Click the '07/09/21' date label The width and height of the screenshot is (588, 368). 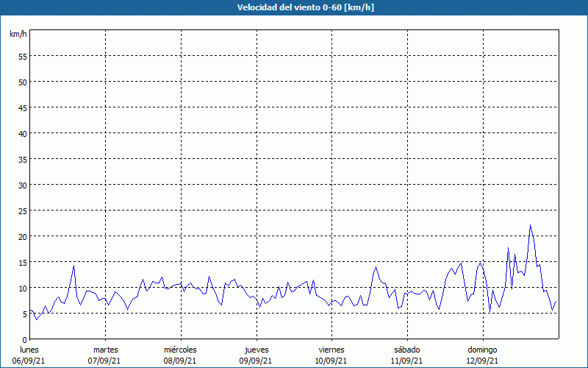[x=104, y=361]
